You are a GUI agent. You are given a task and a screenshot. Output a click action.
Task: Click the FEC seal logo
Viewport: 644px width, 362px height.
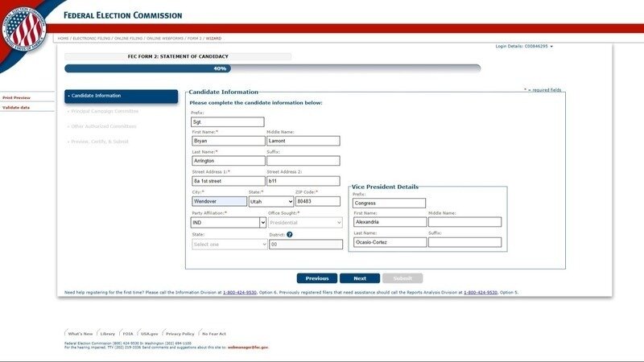tap(24, 27)
